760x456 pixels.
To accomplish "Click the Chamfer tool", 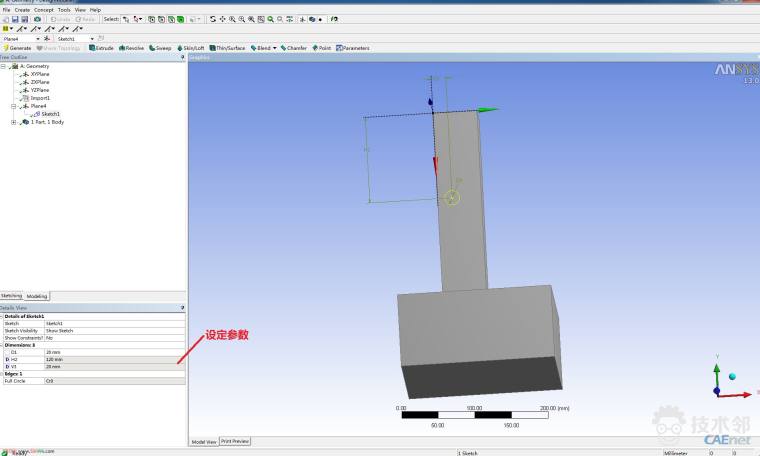I will pos(294,48).
